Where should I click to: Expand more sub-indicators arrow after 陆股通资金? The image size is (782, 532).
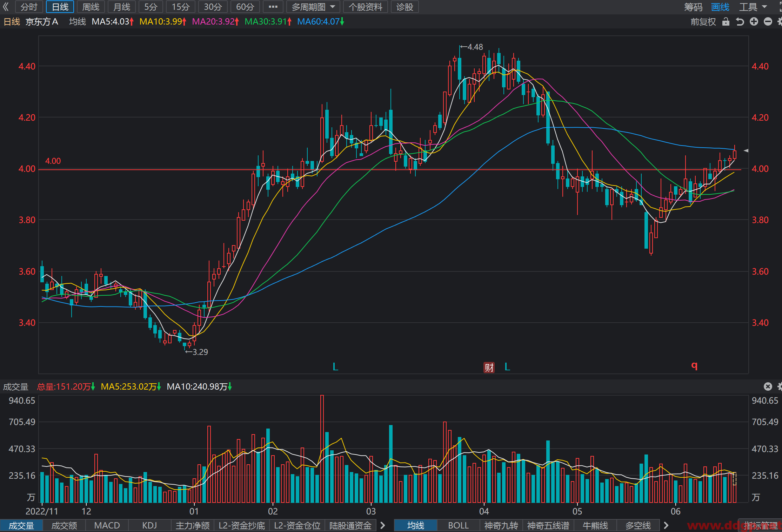pos(383,525)
